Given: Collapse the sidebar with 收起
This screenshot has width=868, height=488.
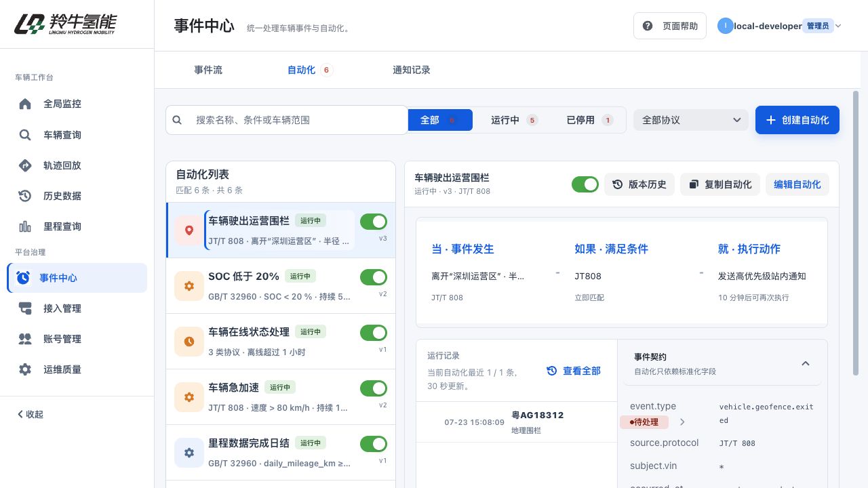Looking at the screenshot, I should coord(31,414).
